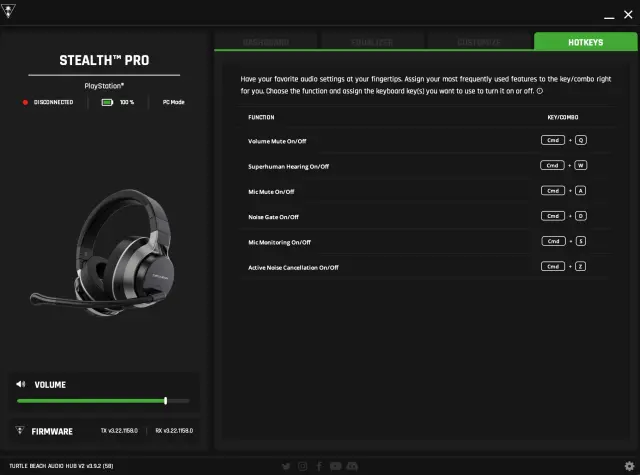Select the Hotkeys tab
640x475 pixels.
pyautogui.click(x=584, y=42)
